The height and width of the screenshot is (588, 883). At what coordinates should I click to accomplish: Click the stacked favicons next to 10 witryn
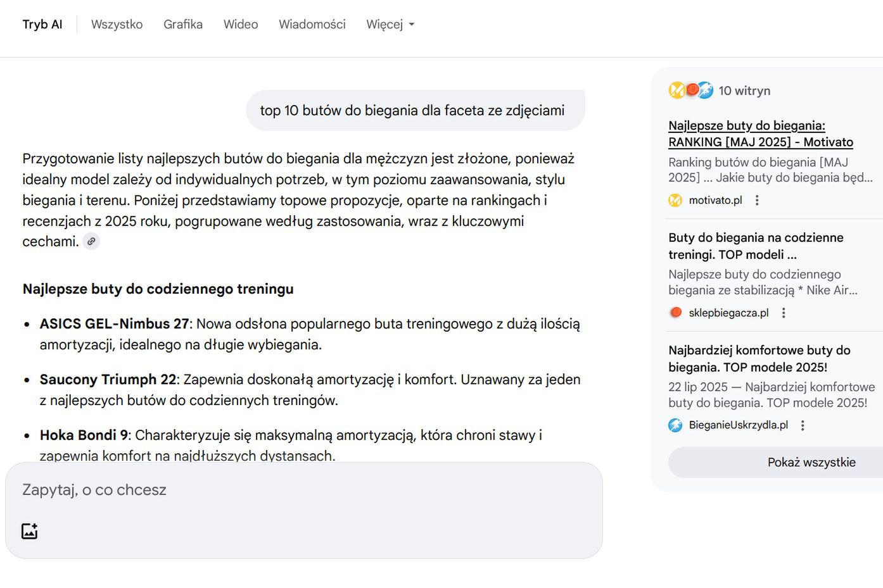(x=691, y=90)
